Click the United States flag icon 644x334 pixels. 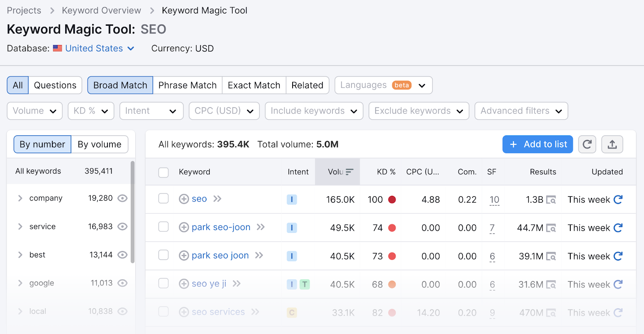(58, 48)
